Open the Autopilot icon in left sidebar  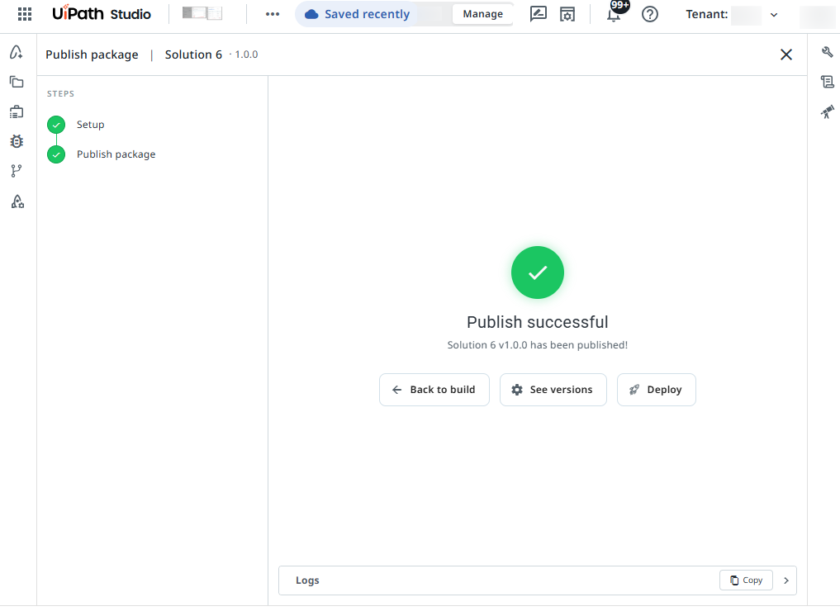[17, 52]
